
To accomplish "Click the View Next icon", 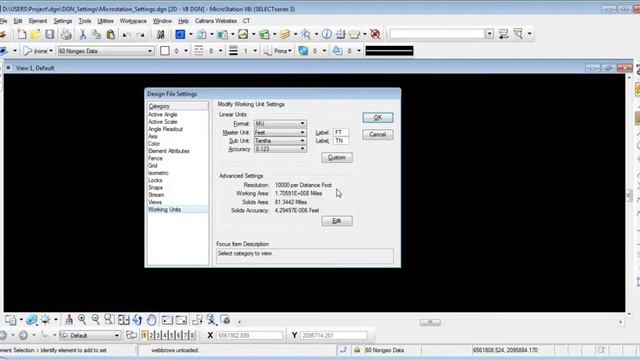I will point(181,320).
